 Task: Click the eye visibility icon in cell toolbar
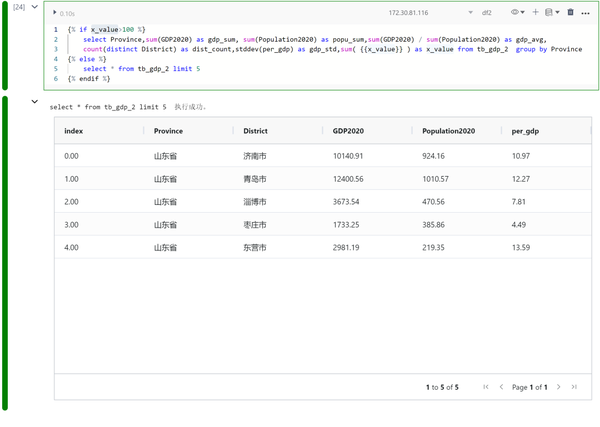515,13
